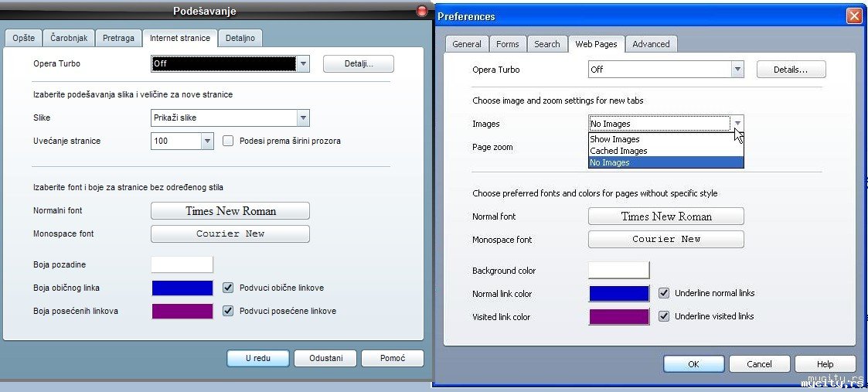
Task: Open Boja običnog linka blue swatch
Action: [x=182, y=288]
